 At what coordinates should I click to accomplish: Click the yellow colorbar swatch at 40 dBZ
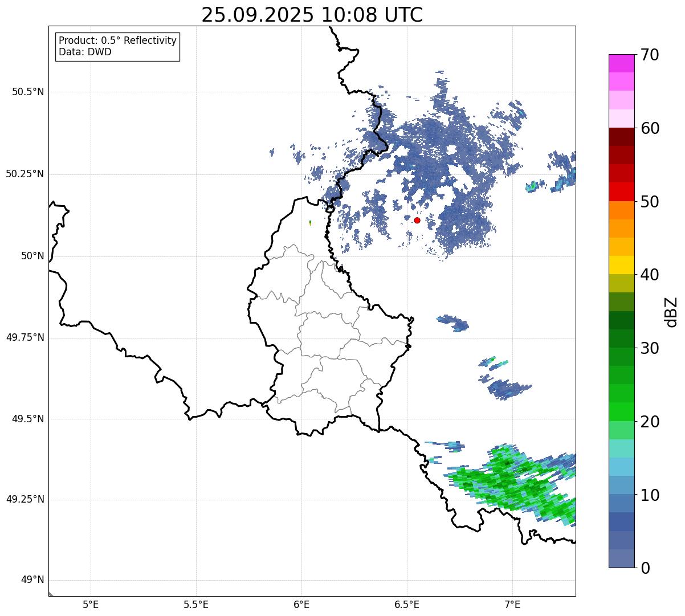click(621, 265)
